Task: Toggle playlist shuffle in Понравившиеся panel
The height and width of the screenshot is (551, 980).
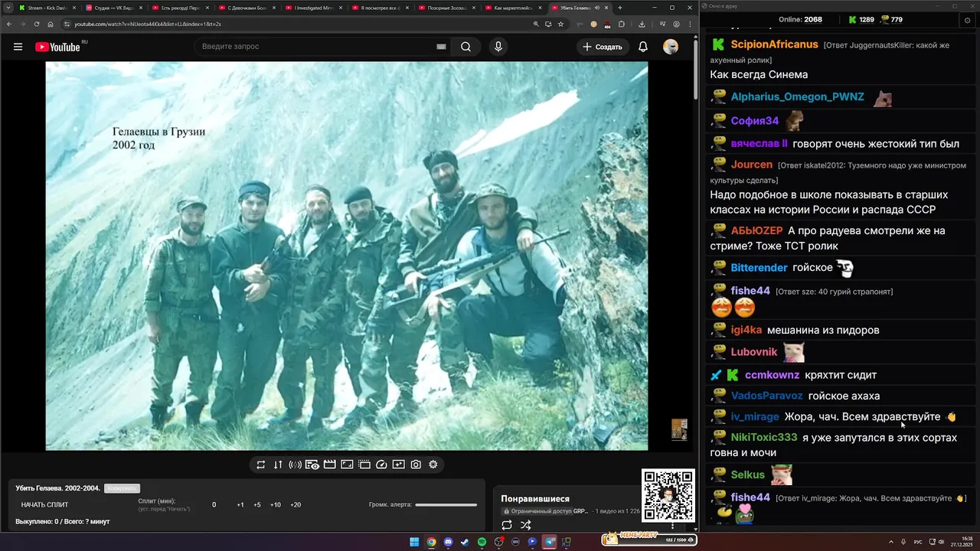Action: (526, 525)
